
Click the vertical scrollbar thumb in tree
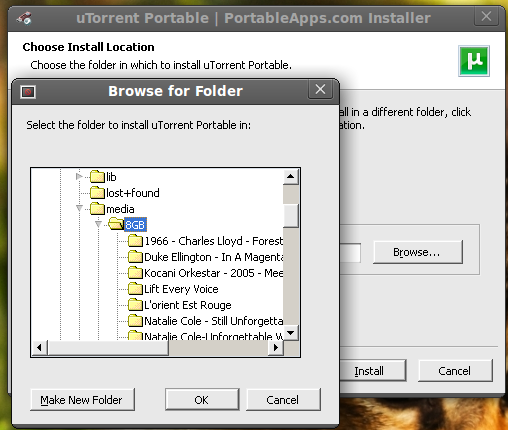click(291, 216)
